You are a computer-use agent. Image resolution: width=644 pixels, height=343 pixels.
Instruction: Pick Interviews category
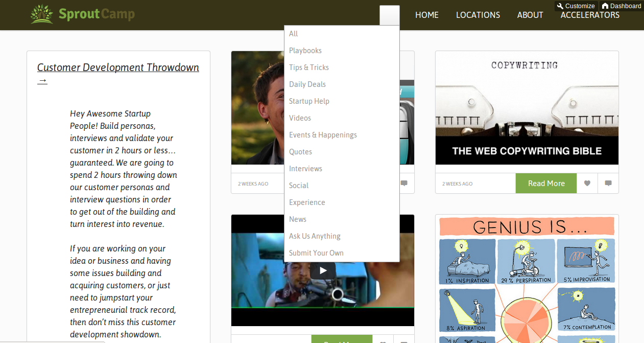342,169
